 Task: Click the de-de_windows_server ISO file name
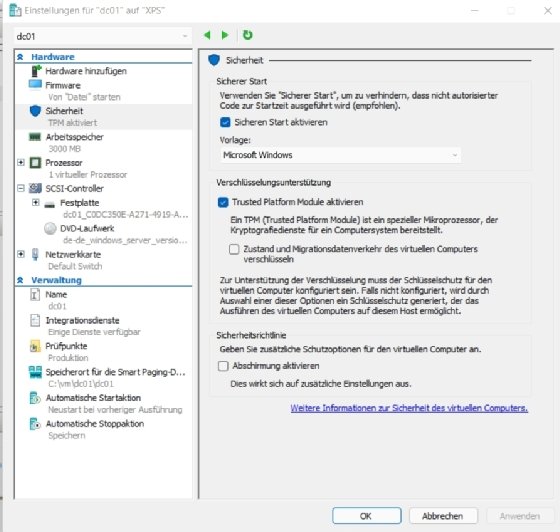[x=125, y=240]
